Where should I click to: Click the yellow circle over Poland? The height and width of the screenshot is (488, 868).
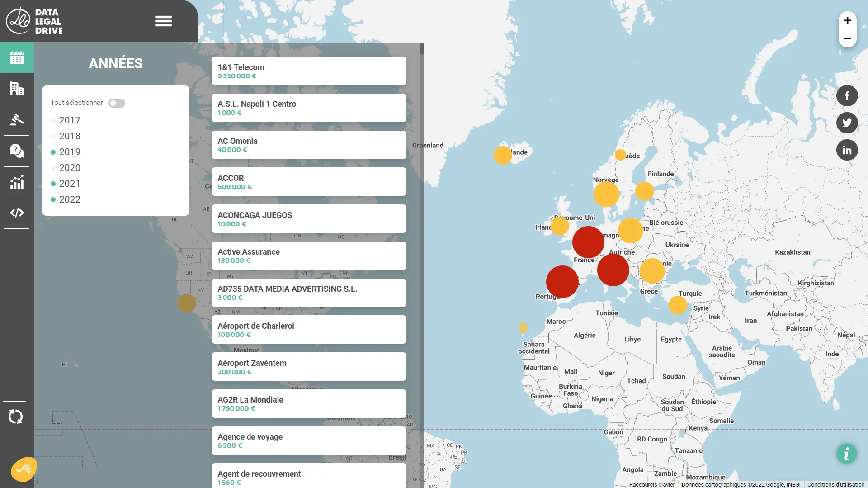pyautogui.click(x=631, y=231)
